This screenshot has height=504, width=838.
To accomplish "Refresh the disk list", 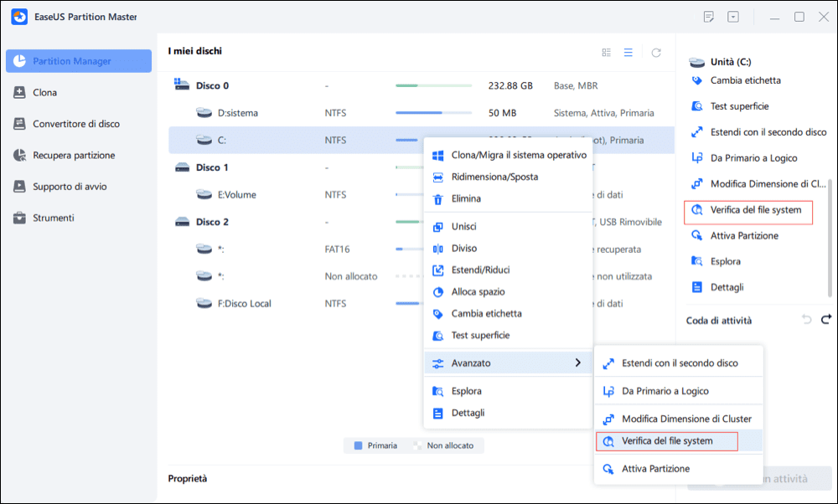I will click(x=656, y=52).
